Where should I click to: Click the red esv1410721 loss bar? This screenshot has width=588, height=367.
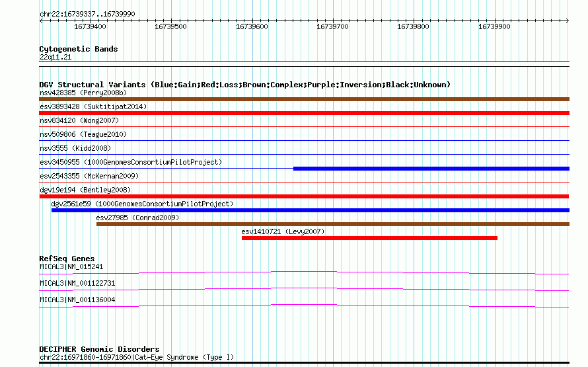click(x=369, y=238)
